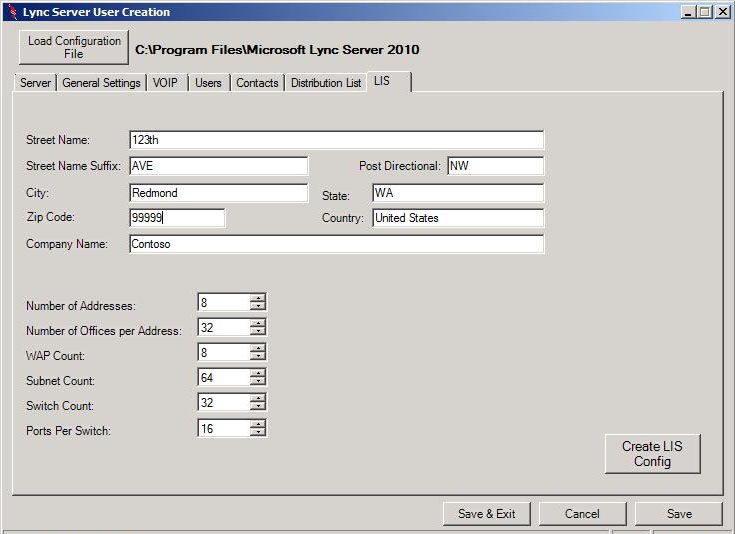Click the Number of Addresses value box

coord(224,302)
